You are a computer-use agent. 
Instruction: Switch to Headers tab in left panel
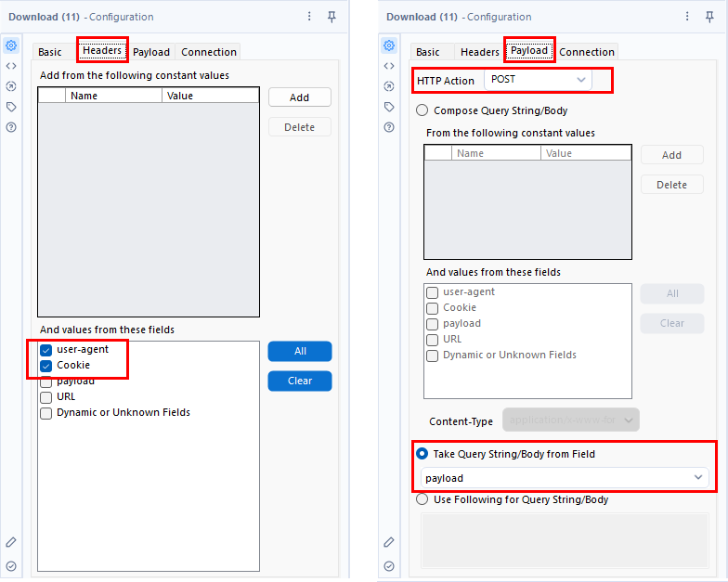click(x=102, y=50)
